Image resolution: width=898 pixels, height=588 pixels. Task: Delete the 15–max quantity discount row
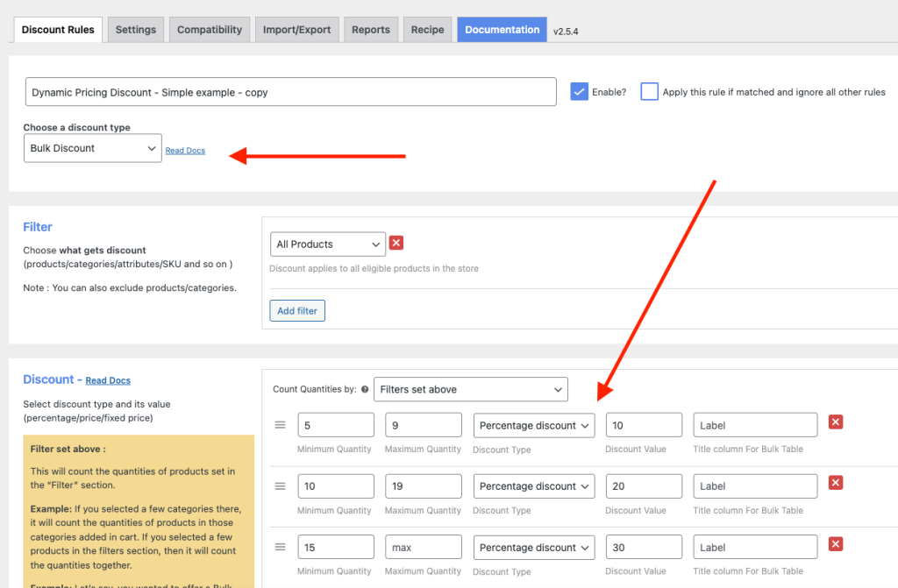(x=836, y=544)
